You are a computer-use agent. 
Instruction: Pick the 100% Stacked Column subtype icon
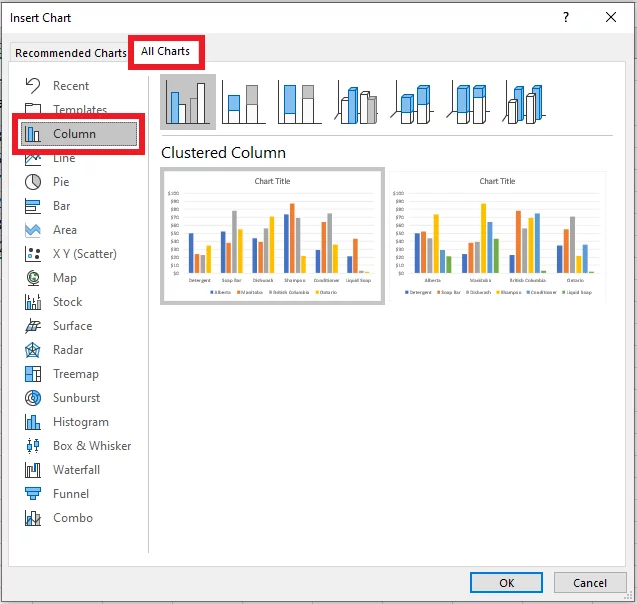[300, 101]
